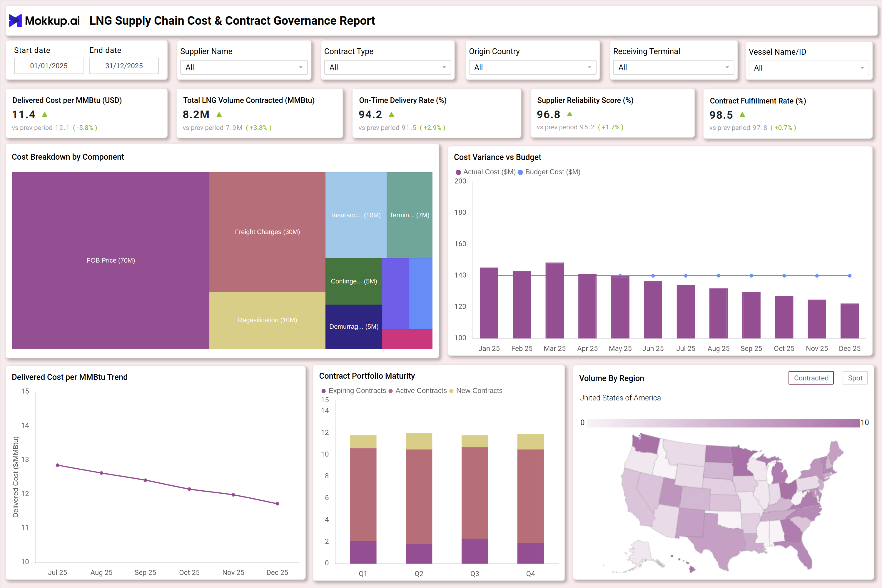Toggle Expiring Contracts legend entry
This screenshot has height=588, width=882.
[353, 391]
